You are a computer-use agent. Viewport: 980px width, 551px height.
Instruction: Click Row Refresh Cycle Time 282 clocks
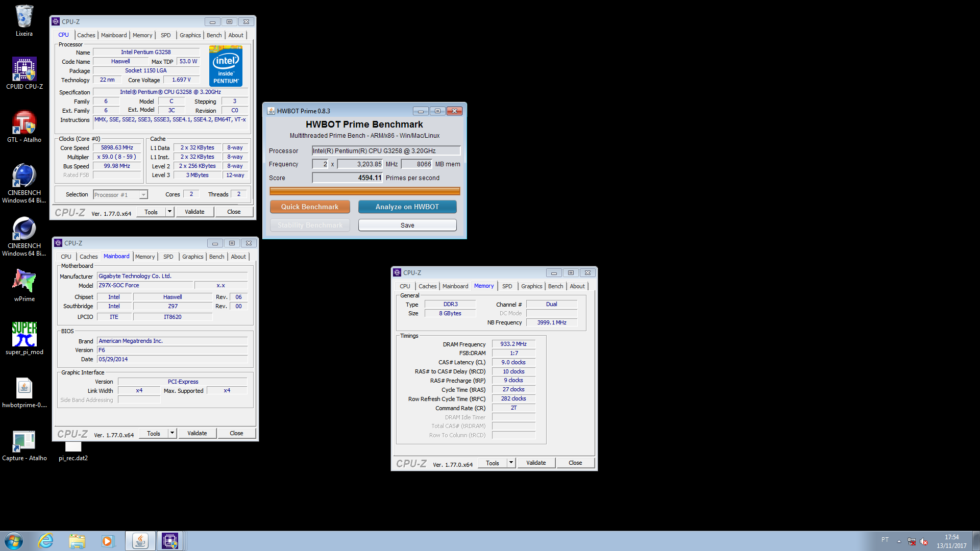click(513, 398)
